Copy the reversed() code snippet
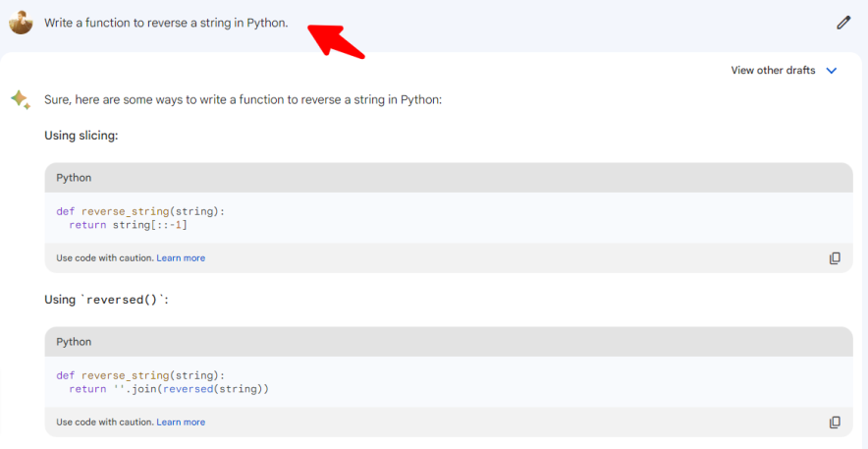 pyautogui.click(x=835, y=422)
